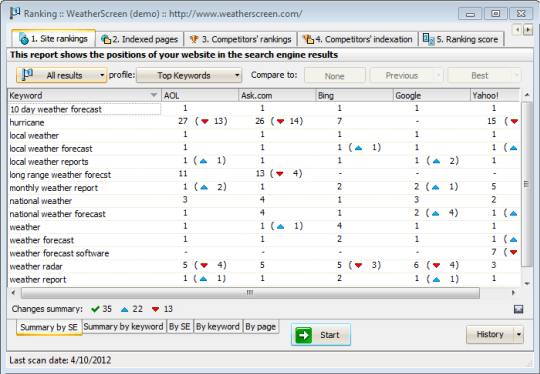Compare to Previous results
Screen dimensions: 540x374
402,75
